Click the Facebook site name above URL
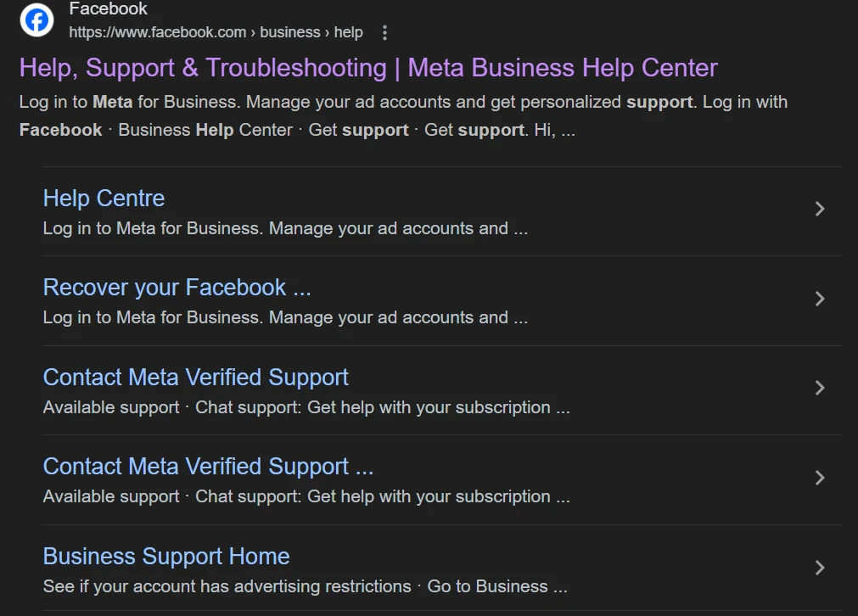Screen dimensions: 858x616 (109, 8)
